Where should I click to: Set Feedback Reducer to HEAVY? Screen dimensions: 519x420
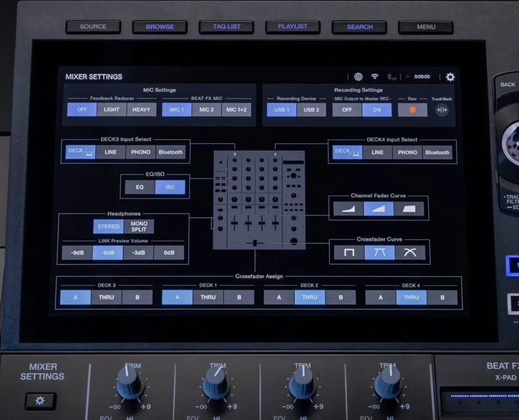[141, 110]
